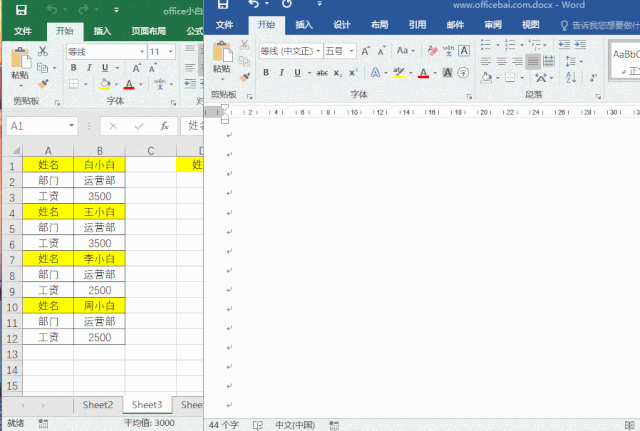Click Word's Sort A-Z icon
This screenshot has width=640, height=431.
[571, 77]
